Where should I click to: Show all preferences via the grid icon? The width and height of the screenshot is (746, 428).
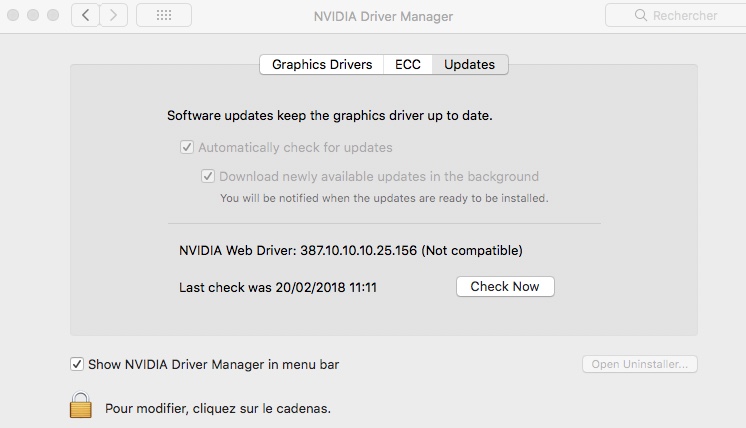point(164,15)
